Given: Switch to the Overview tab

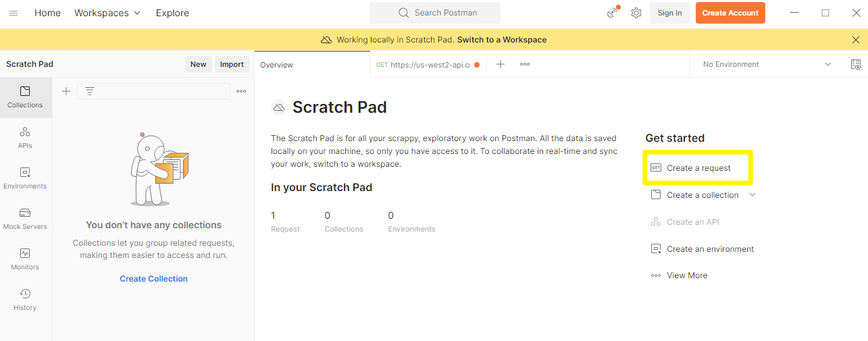Looking at the screenshot, I should [x=276, y=65].
